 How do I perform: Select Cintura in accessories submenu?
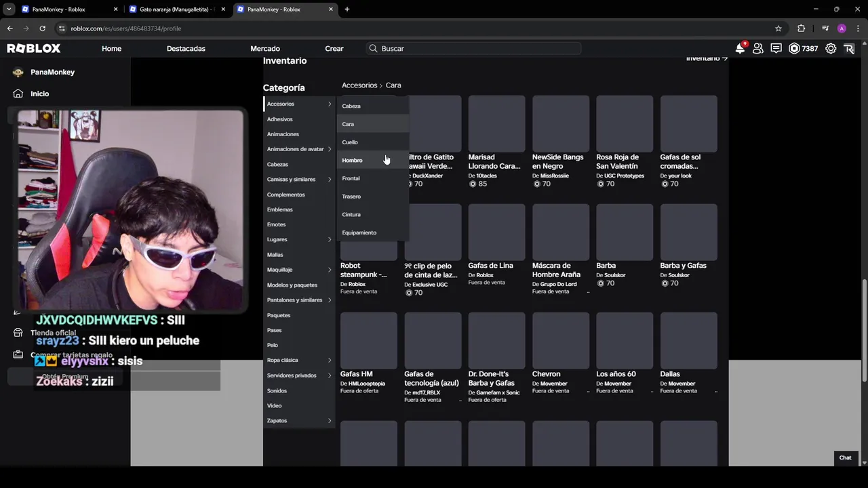pos(372,214)
